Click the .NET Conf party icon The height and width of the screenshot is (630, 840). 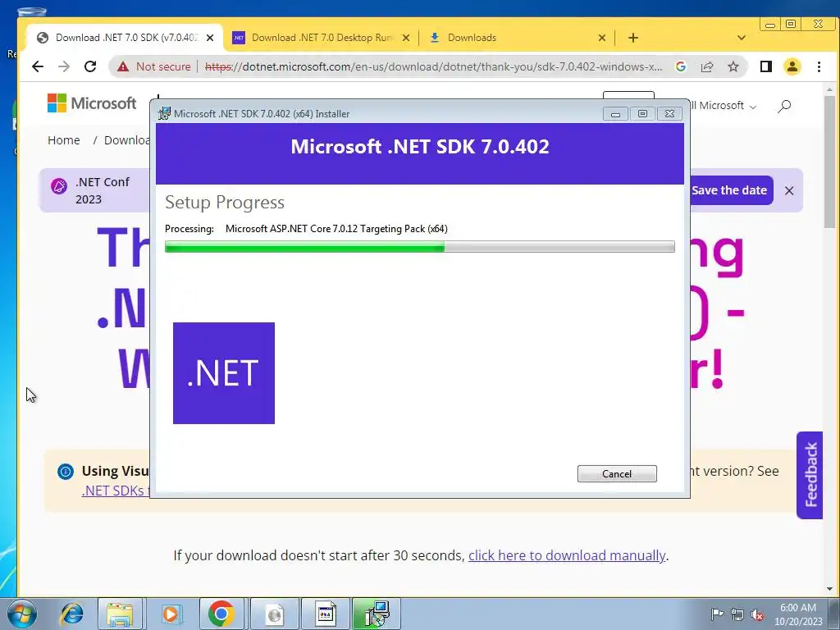coord(59,186)
